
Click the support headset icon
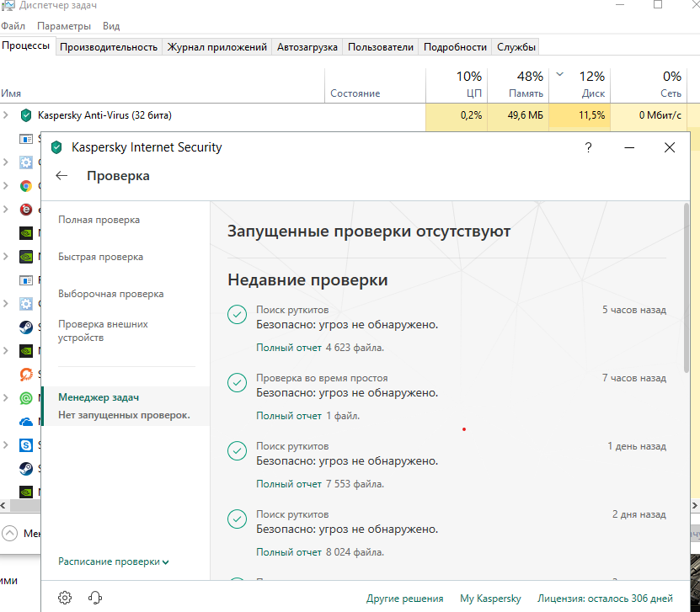[95, 598]
